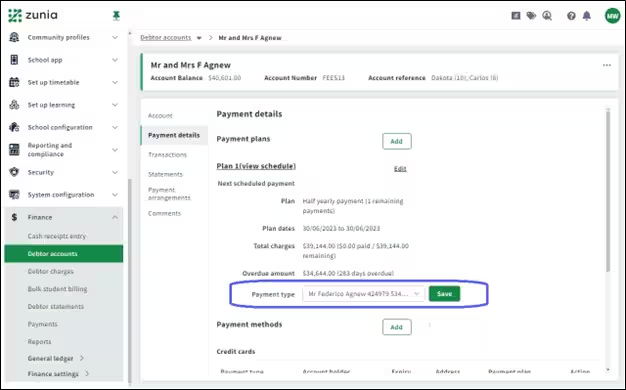This screenshot has width=626, height=390.
Task: Click the Debtor accounts breadcrumb link
Action: point(166,38)
